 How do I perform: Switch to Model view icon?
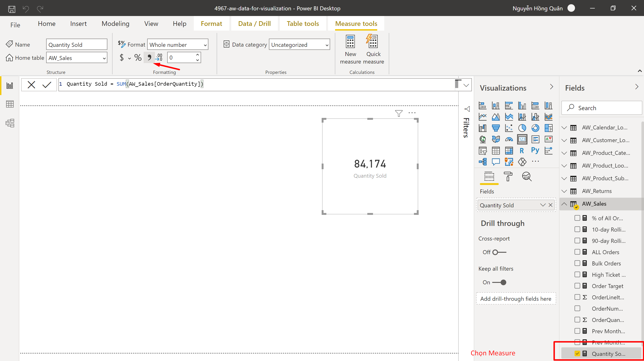pyautogui.click(x=10, y=123)
